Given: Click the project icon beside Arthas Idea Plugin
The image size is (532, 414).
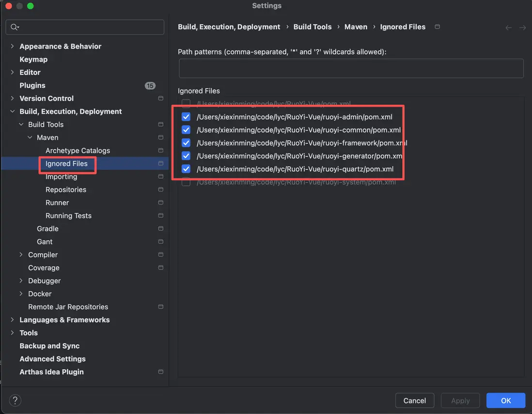Looking at the screenshot, I should click(x=161, y=372).
